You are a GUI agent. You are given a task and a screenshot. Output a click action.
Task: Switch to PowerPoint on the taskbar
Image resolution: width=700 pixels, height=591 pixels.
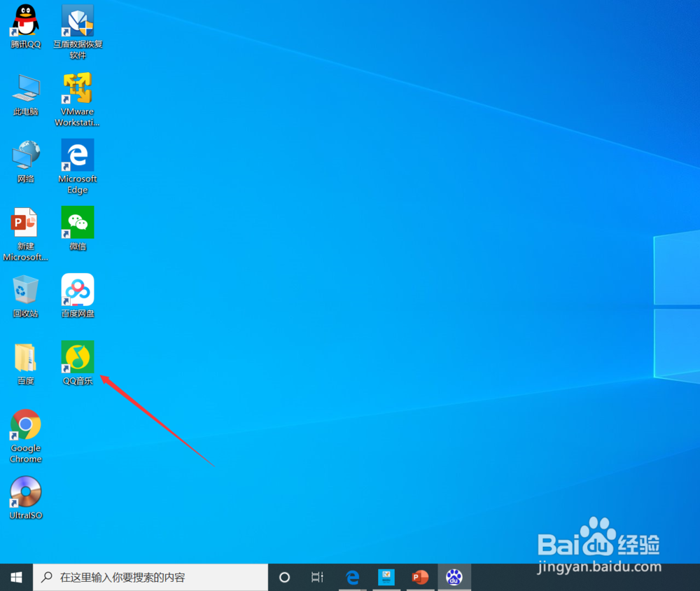tap(420, 577)
